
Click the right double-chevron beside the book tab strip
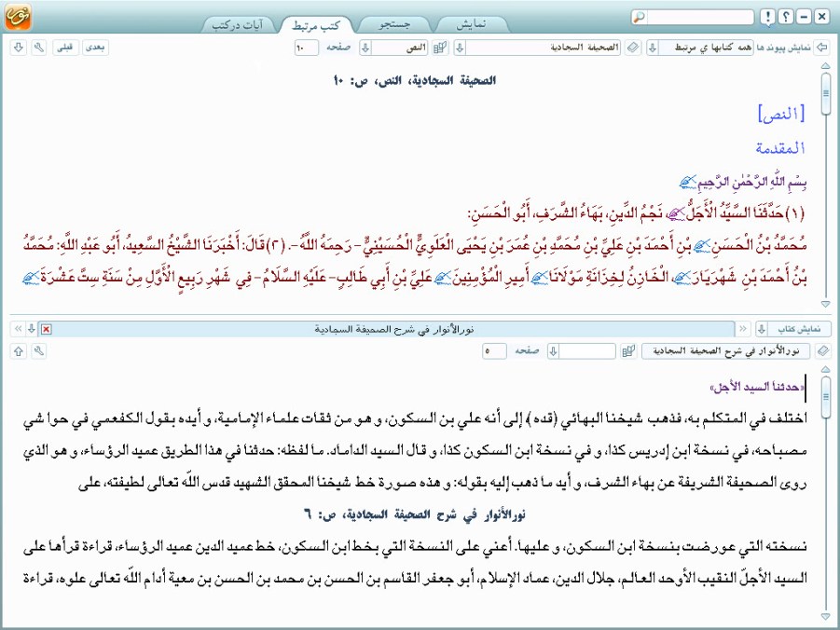pyautogui.click(x=744, y=328)
